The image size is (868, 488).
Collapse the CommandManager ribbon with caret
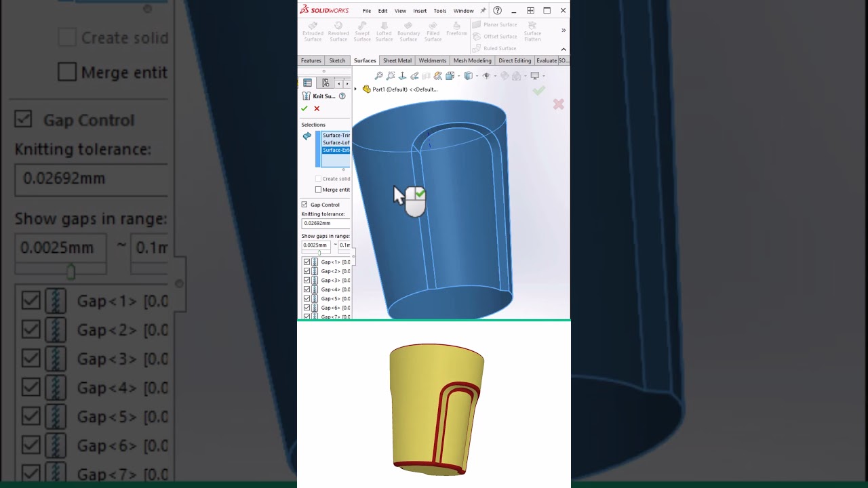[564, 49]
